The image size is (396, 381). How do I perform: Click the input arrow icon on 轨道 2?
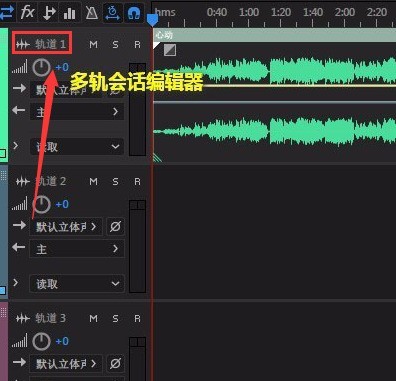(x=19, y=225)
